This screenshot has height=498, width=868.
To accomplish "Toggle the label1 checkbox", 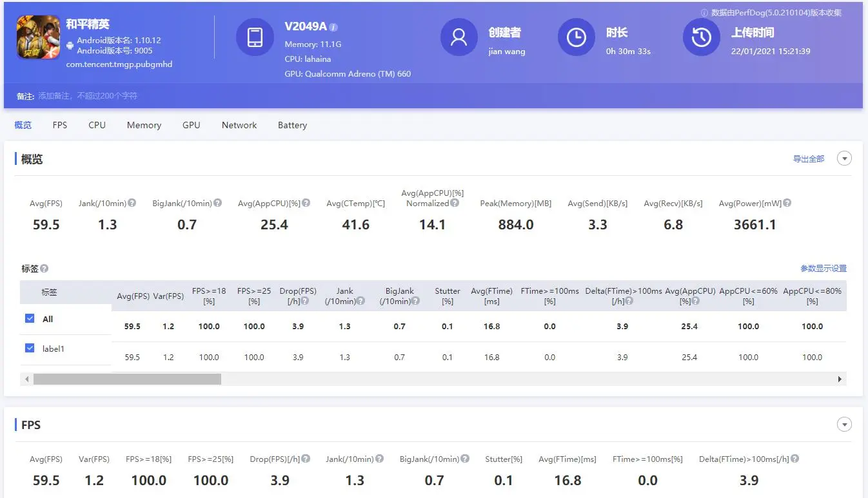I will 29,348.
